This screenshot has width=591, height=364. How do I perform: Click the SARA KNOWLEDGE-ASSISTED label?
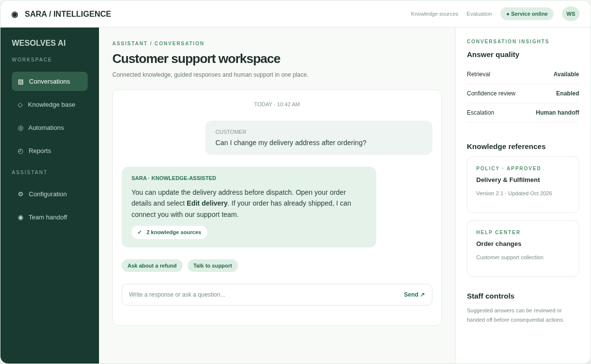[174, 178]
